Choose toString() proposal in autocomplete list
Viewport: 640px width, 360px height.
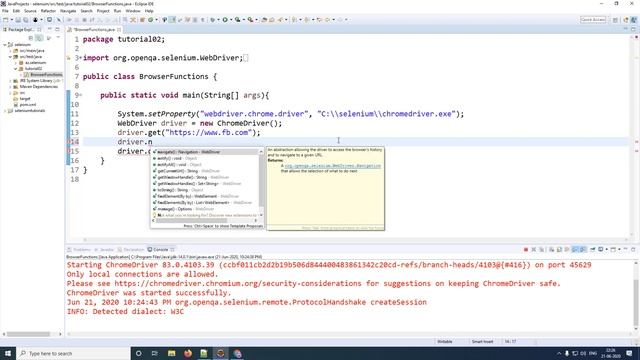pyautogui.click(x=206, y=190)
